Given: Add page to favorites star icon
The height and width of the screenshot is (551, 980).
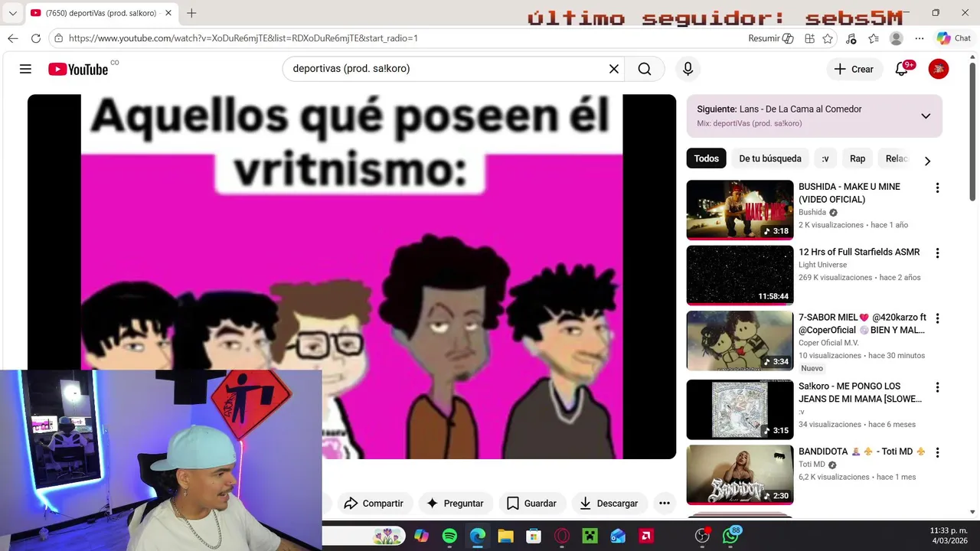Looking at the screenshot, I should [828, 38].
